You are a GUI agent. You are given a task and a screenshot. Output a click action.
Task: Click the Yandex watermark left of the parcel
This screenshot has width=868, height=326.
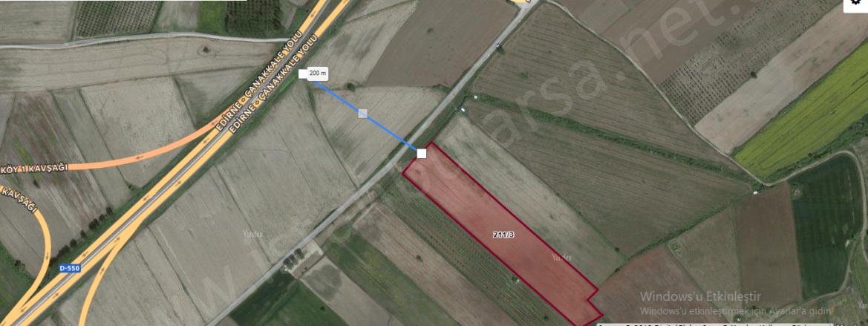[x=253, y=234]
